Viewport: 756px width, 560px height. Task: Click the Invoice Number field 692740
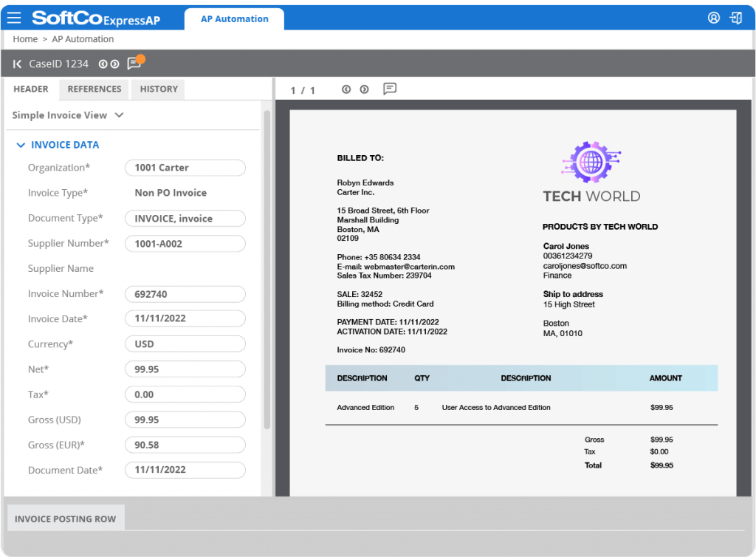pyautogui.click(x=185, y=294)
